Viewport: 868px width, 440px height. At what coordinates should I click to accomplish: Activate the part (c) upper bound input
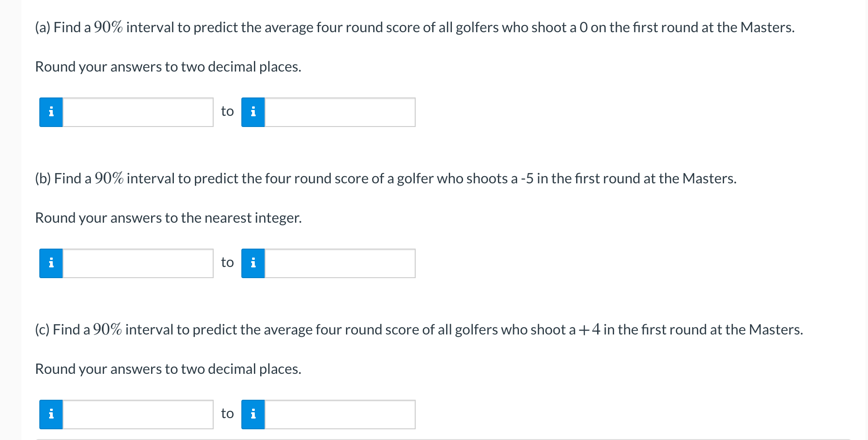(340, 415)
